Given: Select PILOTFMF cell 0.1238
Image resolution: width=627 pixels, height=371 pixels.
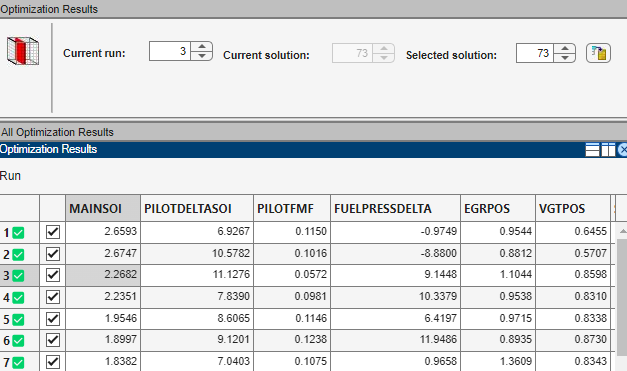Looking at the screenshot, I should tap(292, 340).
